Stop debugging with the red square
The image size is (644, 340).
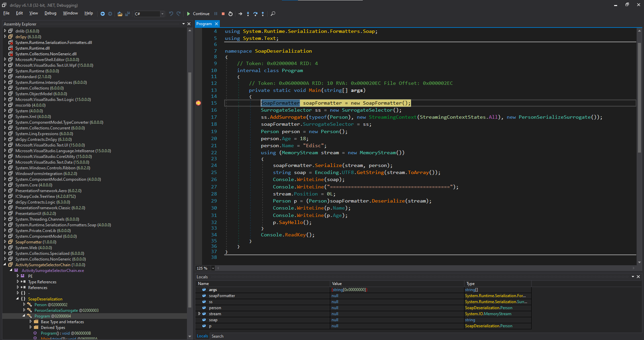tap(223, 14)
